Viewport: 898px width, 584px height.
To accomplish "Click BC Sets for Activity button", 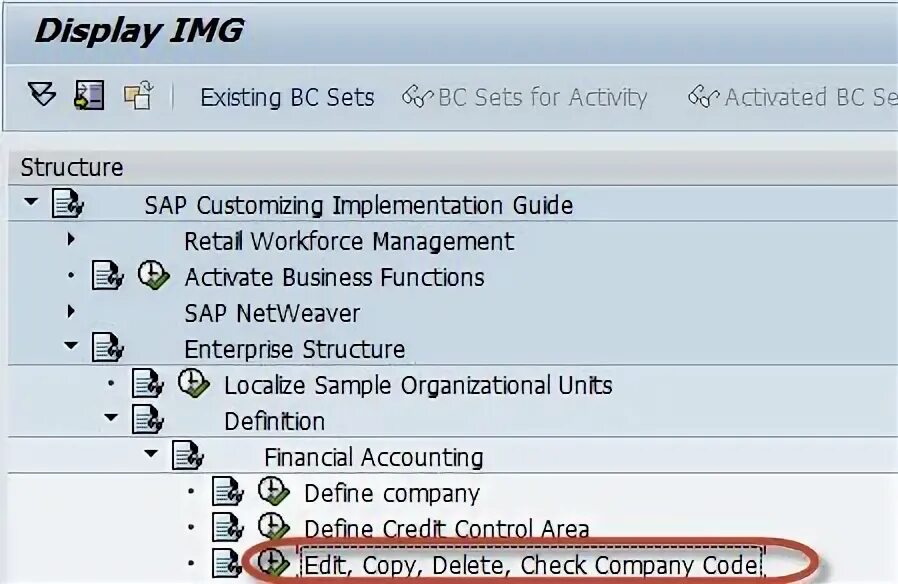I will pos(525,97).
